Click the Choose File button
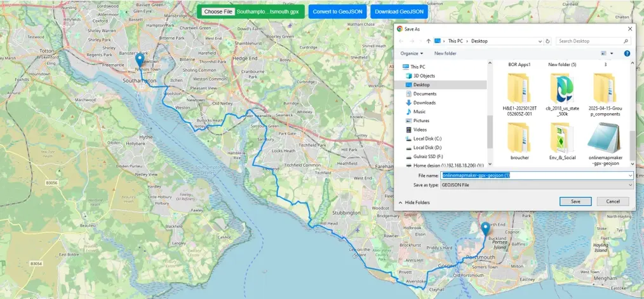The height and width of the screenshot is (299, 644). coord(218,11)
